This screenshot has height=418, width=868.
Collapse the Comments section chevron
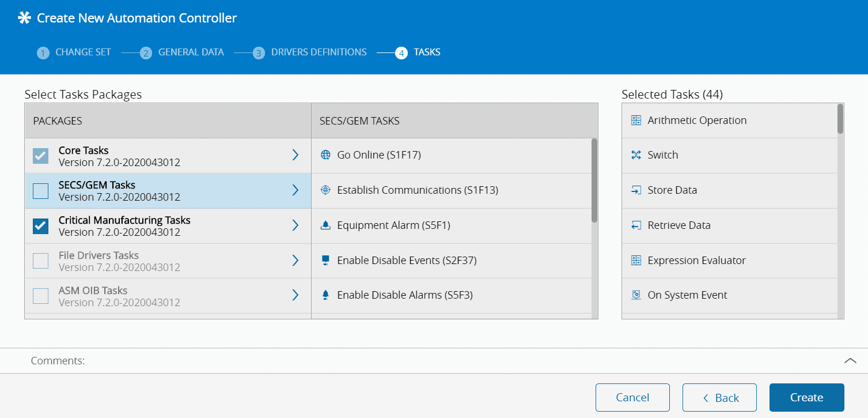click(x=850, y=361)
